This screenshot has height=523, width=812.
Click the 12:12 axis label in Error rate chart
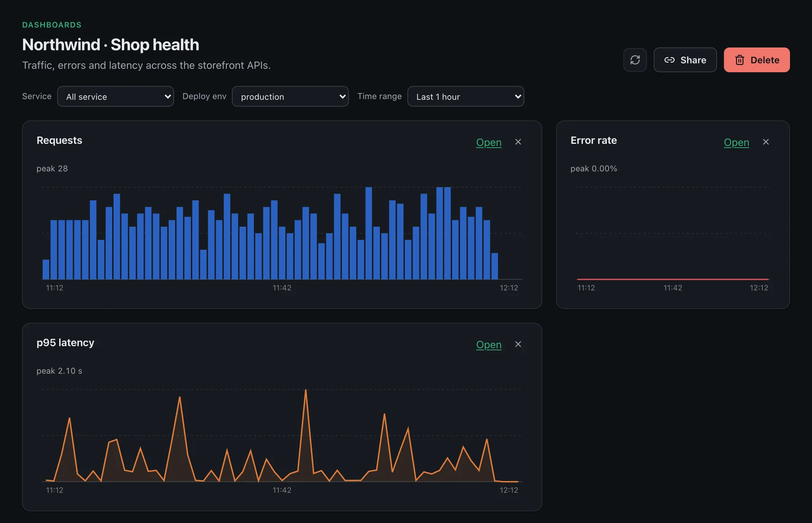click(x=759, y=288)
